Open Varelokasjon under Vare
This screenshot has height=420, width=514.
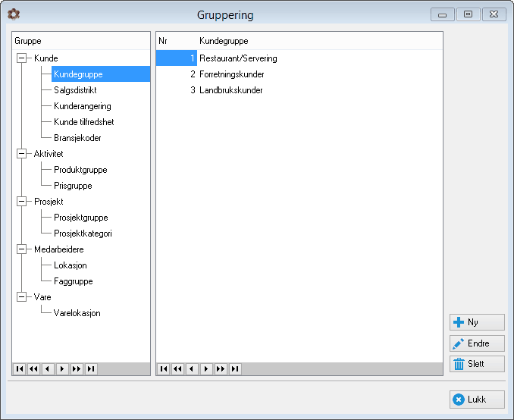[x=77, y=313]
